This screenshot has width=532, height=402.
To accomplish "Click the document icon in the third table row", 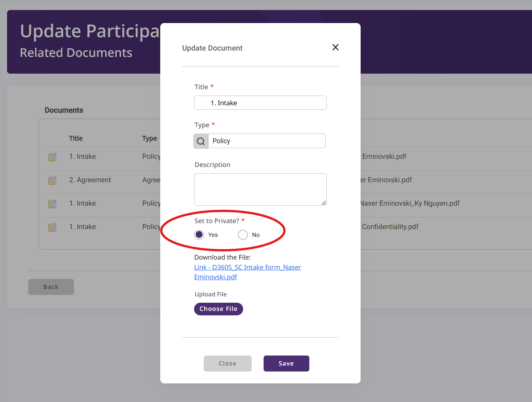I will (52, 204).
